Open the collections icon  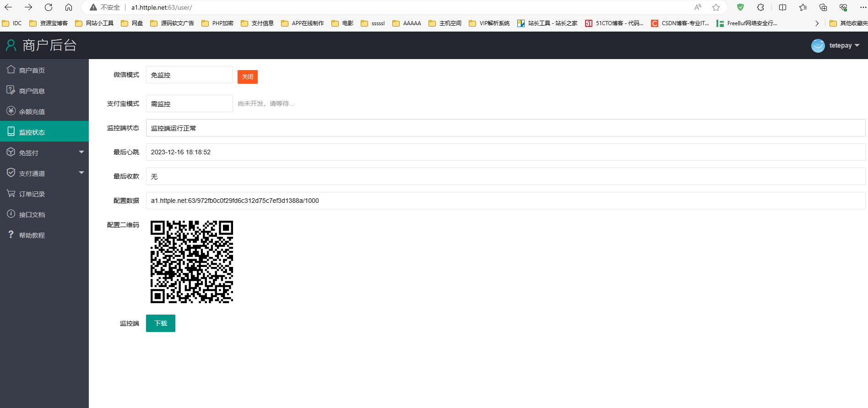(823, 7)
